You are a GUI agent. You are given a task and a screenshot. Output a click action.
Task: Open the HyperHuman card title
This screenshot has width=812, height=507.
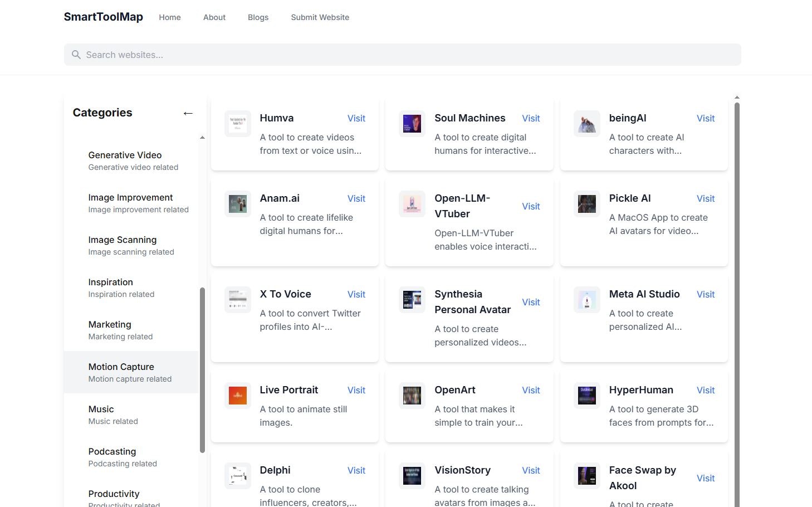[x=641, y=390]
